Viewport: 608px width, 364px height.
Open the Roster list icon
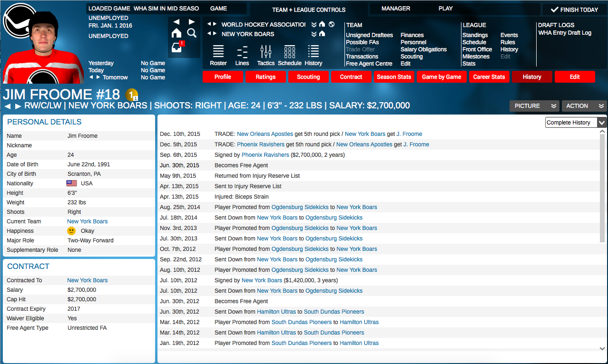click(218, 56)
